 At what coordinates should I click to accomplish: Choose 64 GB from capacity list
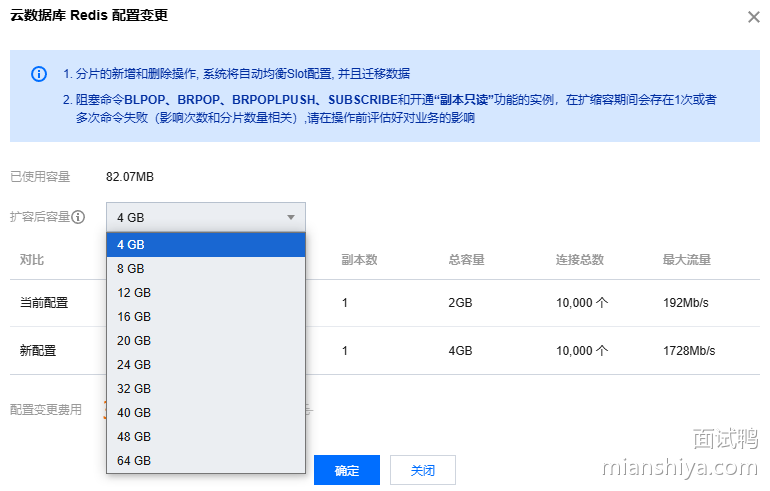tap(205, 461)
